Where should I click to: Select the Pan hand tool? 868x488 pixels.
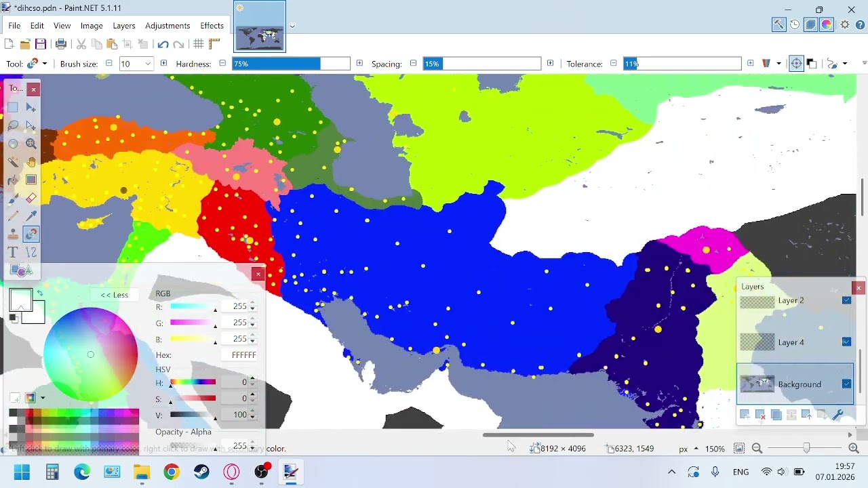point(31,162)
